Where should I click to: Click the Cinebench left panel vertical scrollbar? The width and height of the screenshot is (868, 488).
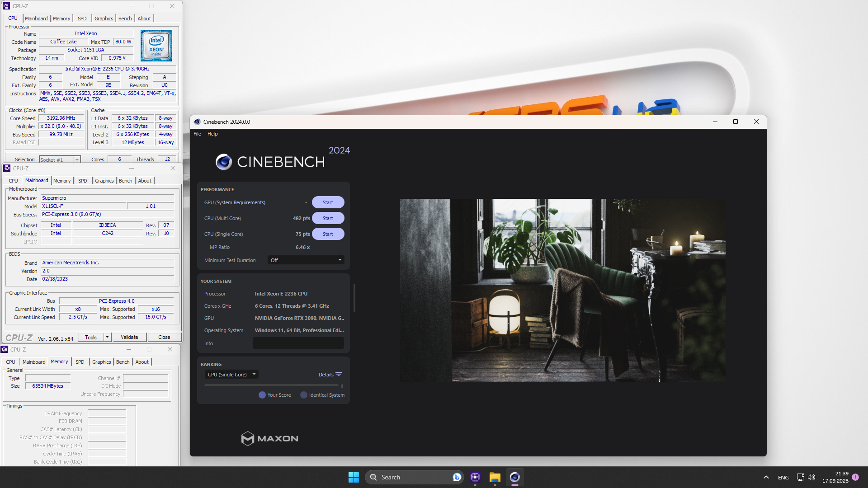(354, 298)
